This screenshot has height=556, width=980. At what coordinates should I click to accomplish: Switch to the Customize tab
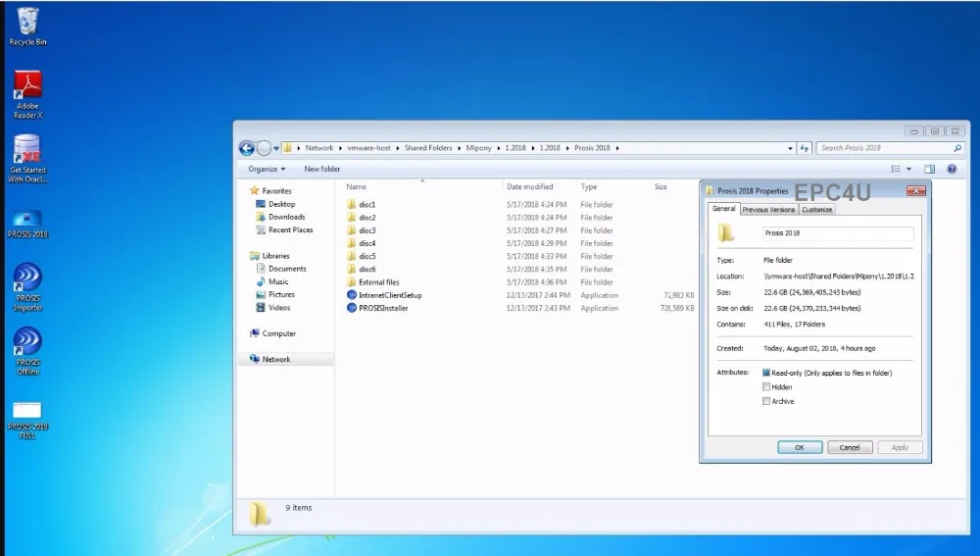point(816,209)
